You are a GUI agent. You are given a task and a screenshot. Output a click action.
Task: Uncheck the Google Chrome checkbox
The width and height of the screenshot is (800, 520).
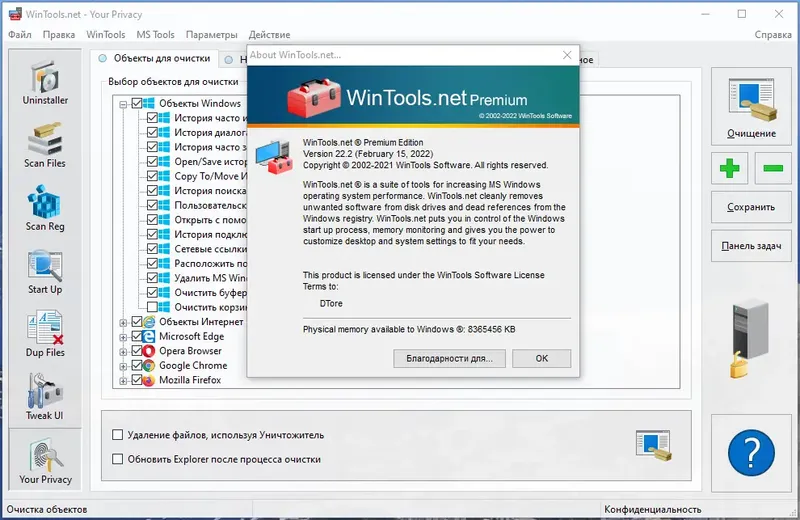[x=136, y=365]
